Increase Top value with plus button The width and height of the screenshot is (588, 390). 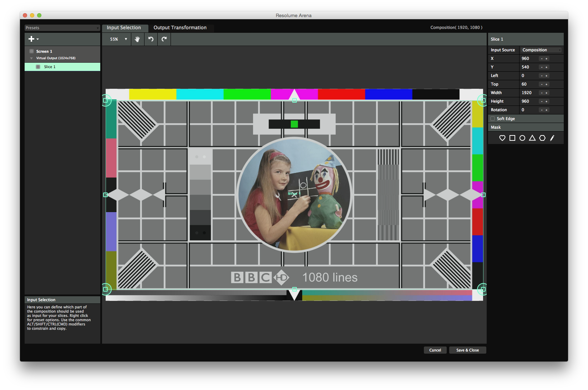pos(546,84)
